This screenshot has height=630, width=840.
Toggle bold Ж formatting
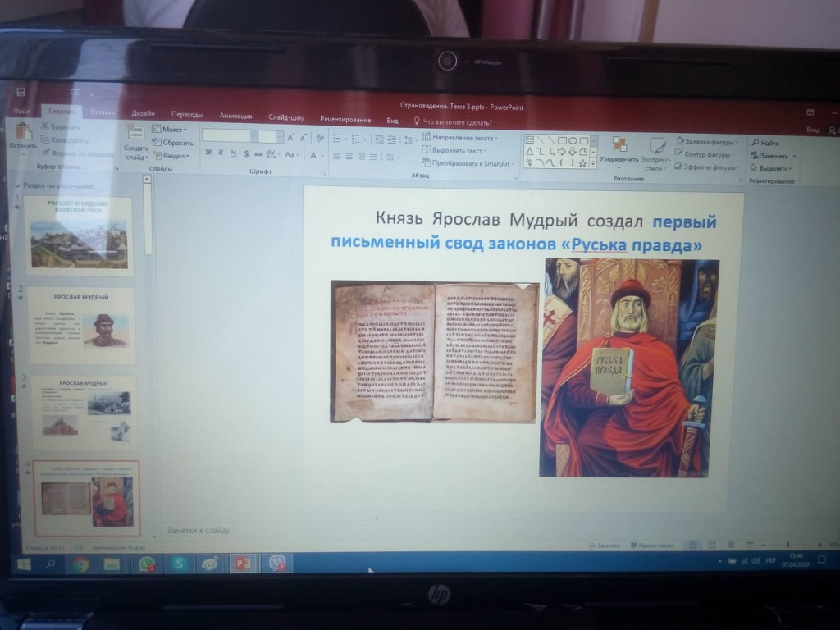coord(208,153)
